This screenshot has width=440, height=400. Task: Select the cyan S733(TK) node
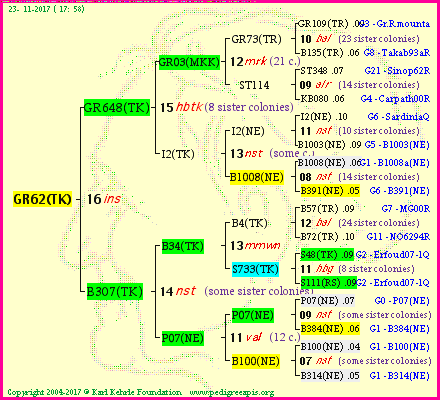click(255, 269)
